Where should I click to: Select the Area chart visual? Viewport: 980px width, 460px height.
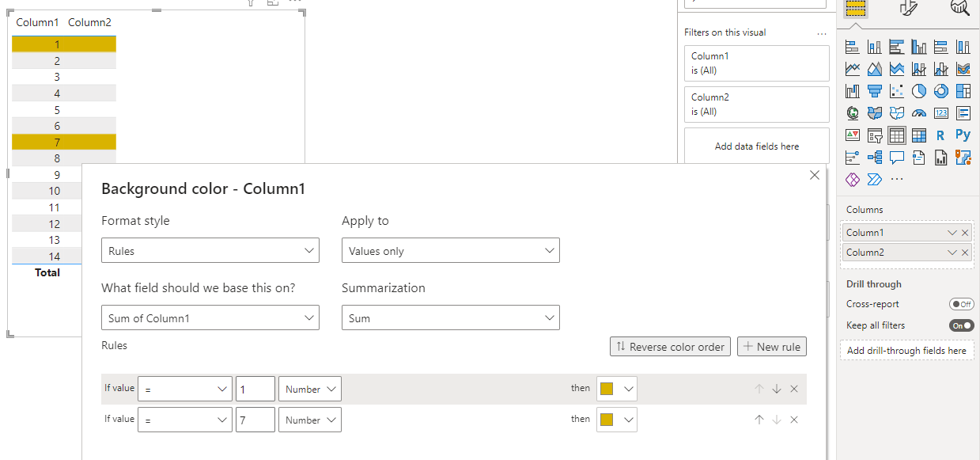tap(874, 69)
